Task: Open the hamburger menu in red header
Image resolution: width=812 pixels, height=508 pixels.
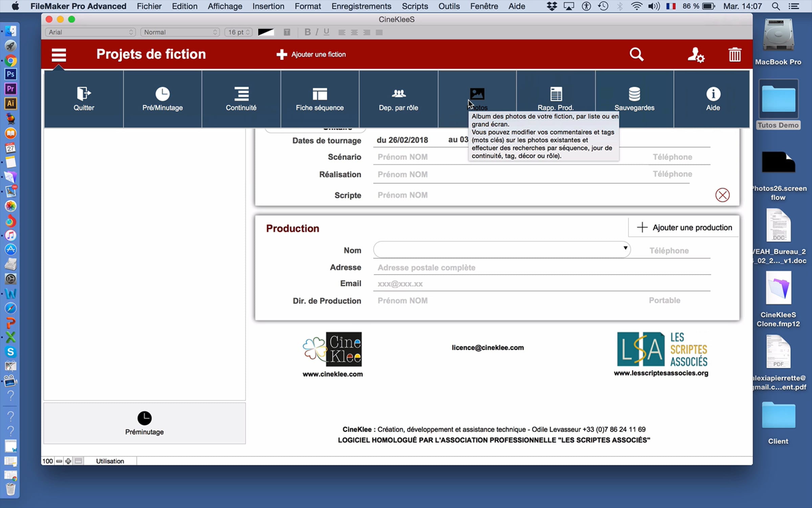Action: (59, 55)
